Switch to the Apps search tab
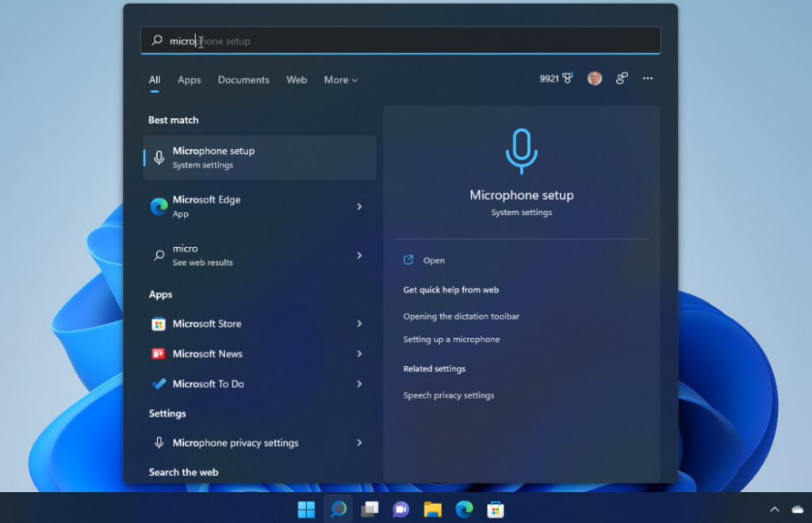The width and height of the screenshot is (812, 523). 189,80
